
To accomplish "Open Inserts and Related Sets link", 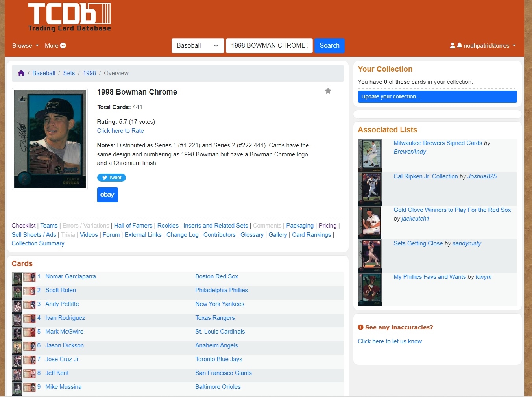I will click(x=216, y=226).
